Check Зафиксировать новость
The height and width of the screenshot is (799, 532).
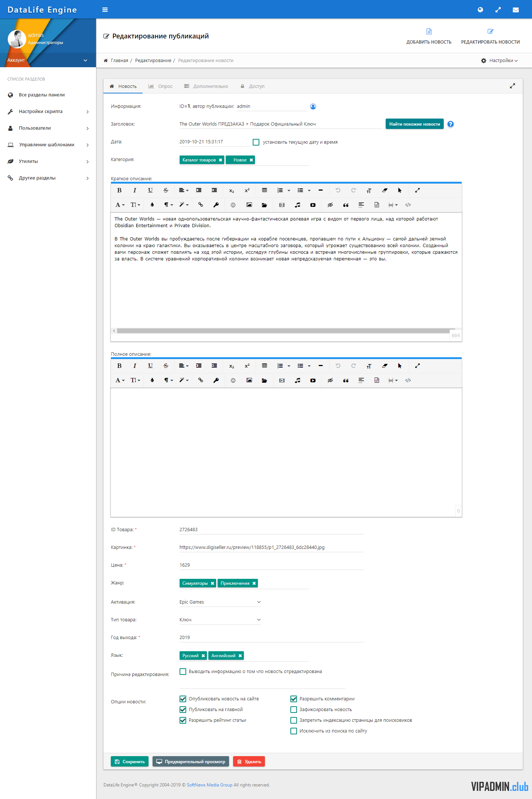point(294,710)
